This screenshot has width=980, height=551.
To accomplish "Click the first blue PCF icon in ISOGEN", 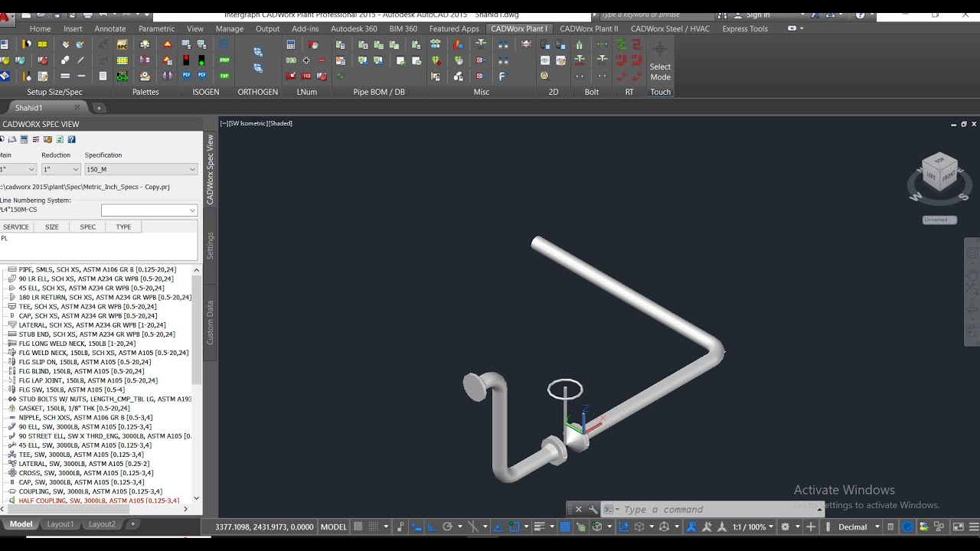I will click(186, 76).
